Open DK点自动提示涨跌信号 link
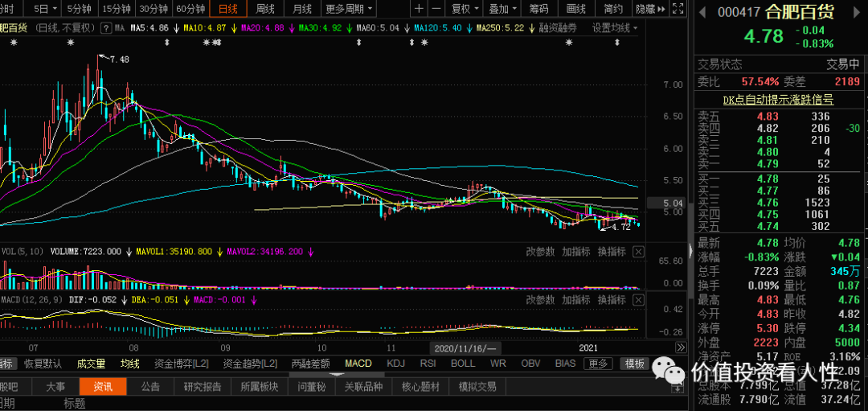868x411 pixels. click(778, 100)
